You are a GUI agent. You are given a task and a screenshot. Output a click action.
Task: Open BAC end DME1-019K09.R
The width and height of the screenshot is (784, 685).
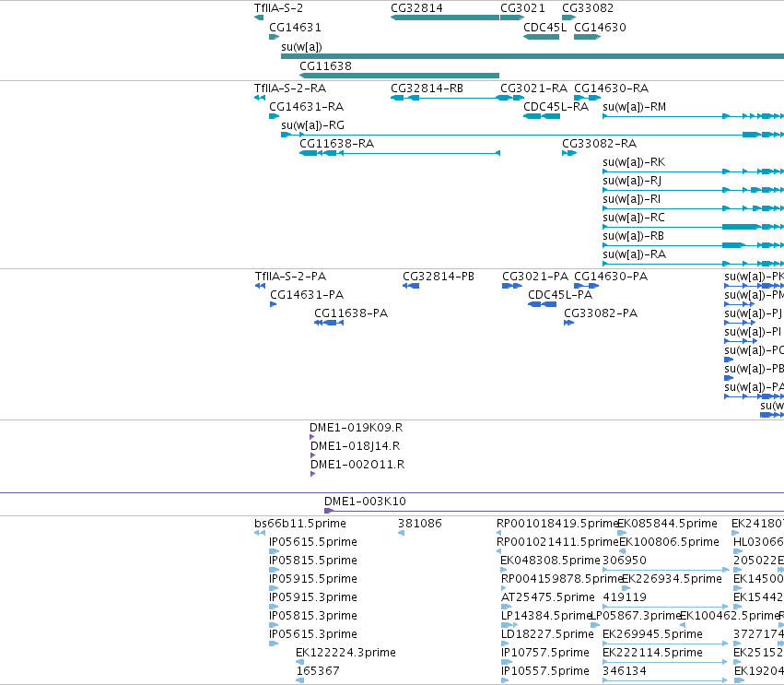point(356,428)
